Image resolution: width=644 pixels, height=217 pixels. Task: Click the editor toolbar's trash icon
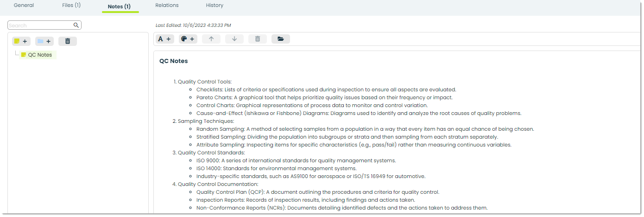pyautogui.click(x=258, y=39)
